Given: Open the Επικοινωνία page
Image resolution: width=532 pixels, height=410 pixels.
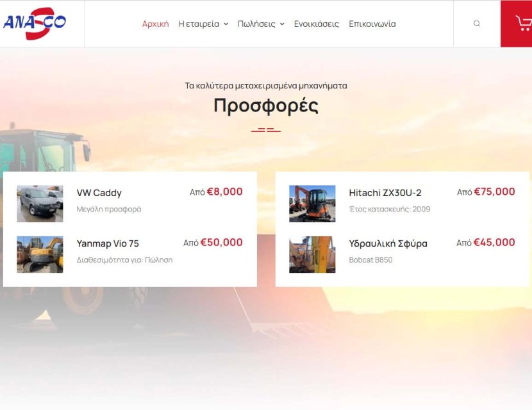Looking at the screenshot, I should click(372, 24).
